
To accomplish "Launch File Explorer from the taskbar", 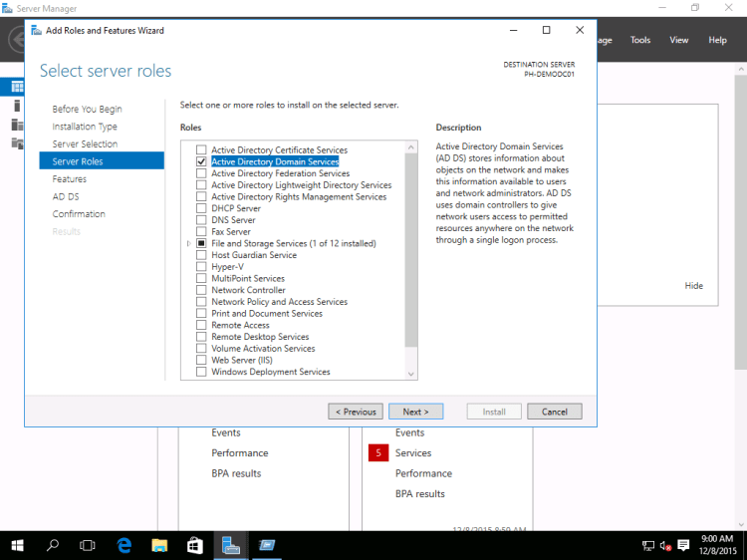I will (159, 545).
